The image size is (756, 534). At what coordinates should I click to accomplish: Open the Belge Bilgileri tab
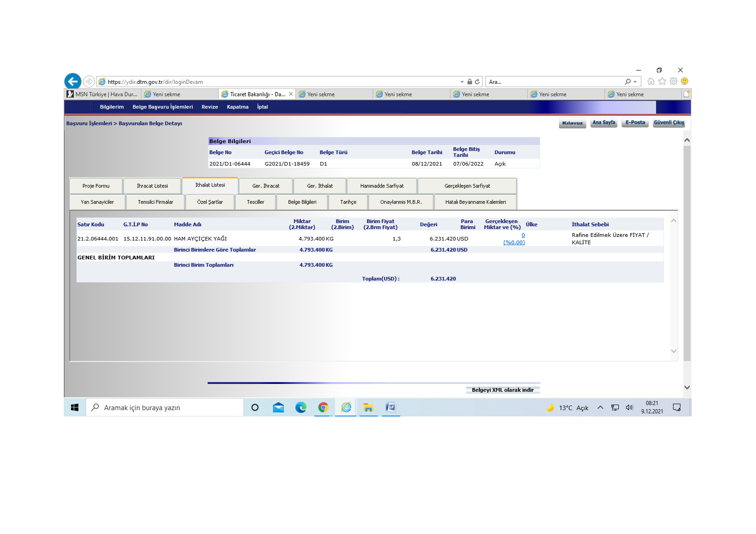302,202
